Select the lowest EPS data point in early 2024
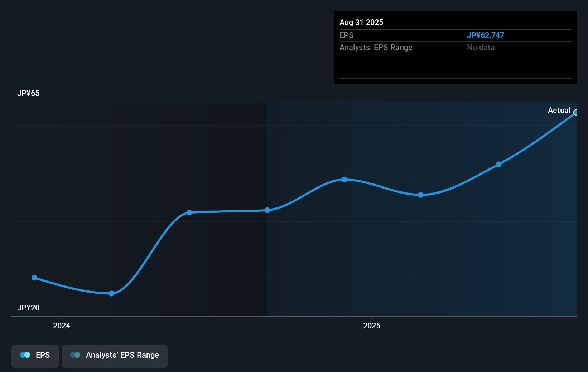This screenshot has width=588, height=372. 111,293
